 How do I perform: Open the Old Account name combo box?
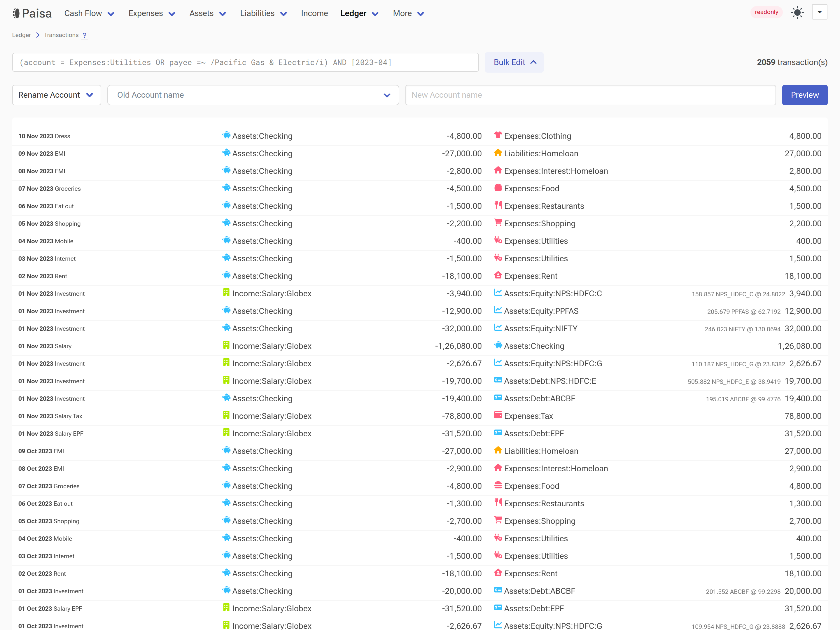pos(253,95)
